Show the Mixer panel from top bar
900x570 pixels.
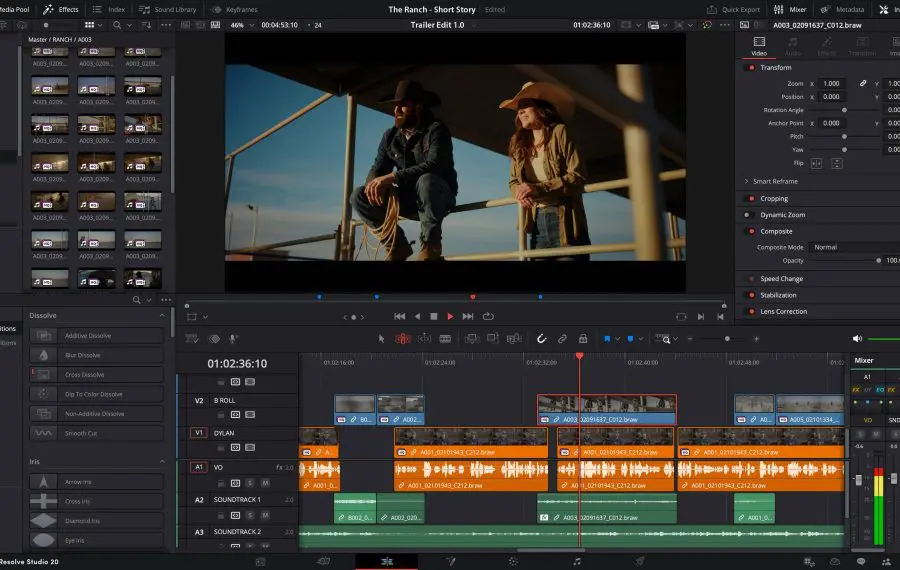(x=790, y=9)
